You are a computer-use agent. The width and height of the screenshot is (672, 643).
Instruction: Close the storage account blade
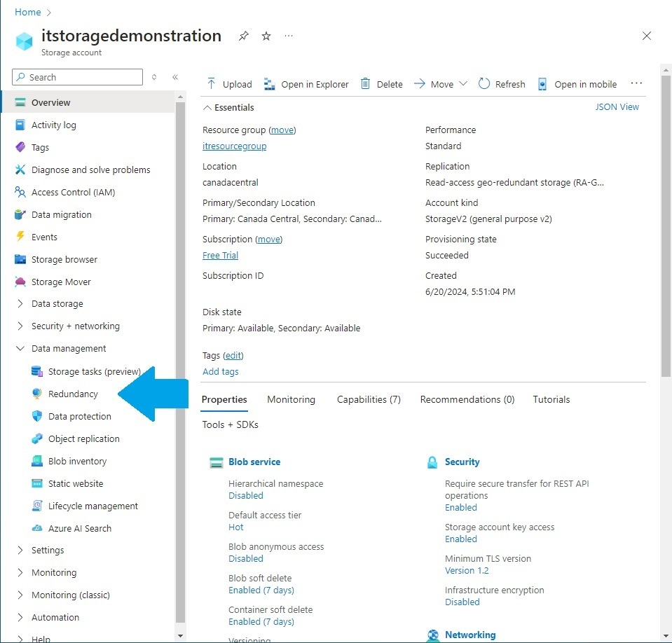tap(647, 36)
